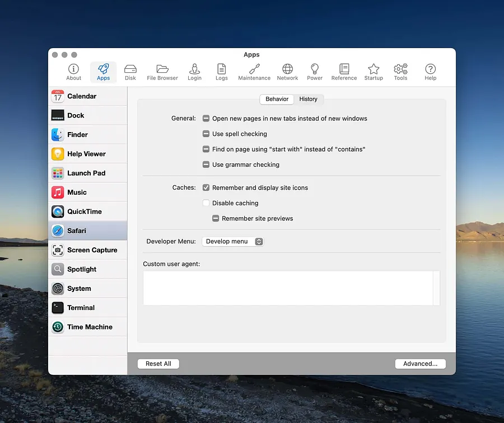
Task: Click the Custom user agent text field
Action: (x=288, y=288)
